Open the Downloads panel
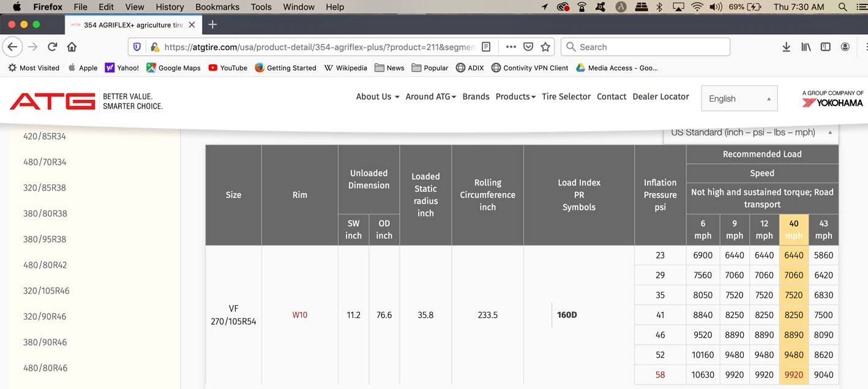868x389 pixels. coord(786,47)
